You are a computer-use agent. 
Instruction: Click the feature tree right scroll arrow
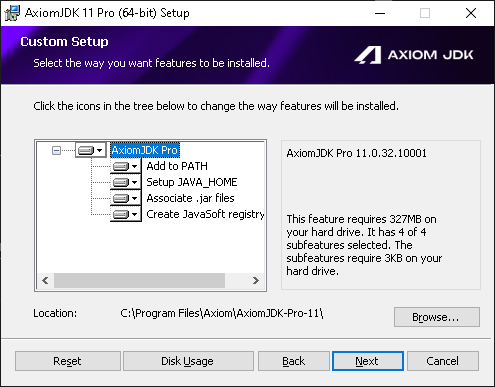point(256,280)
